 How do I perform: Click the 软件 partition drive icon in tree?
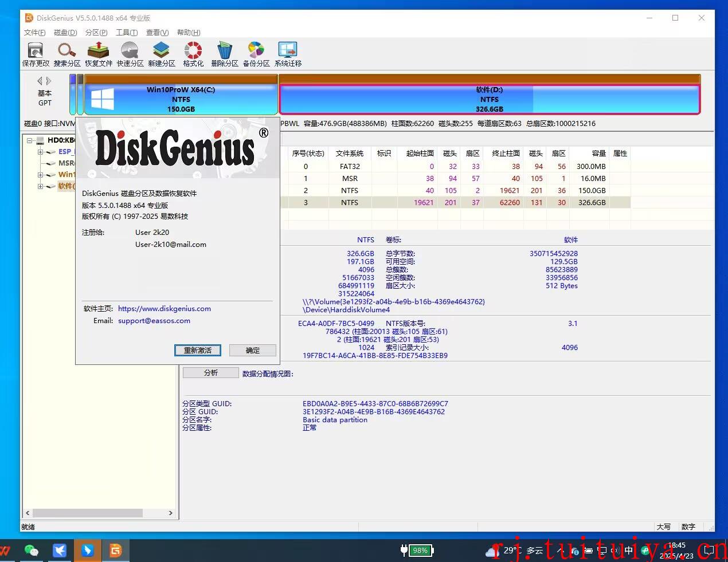pos(50,186)
